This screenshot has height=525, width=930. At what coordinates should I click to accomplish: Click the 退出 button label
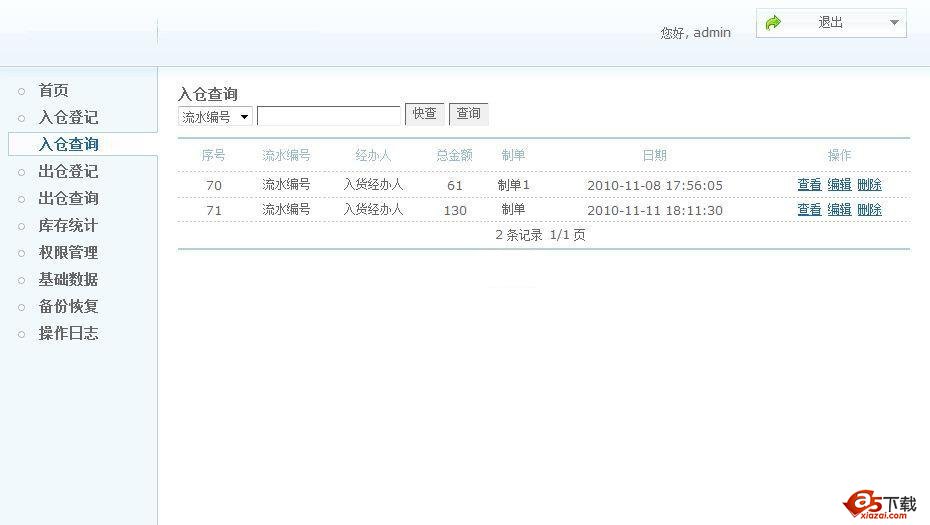[830, 23]
